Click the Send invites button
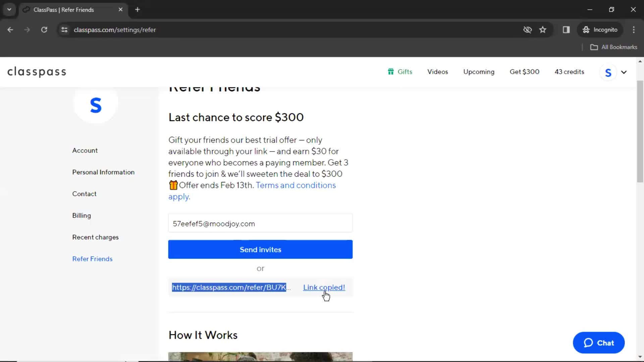644x362 pixels. [261, 249]
